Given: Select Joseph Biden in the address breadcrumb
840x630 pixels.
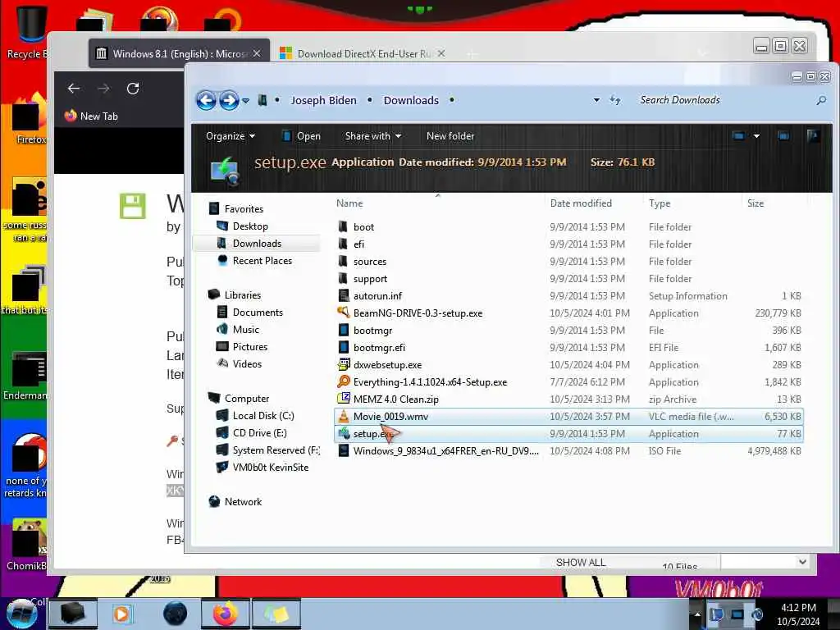Looking at the screenshot, I should point(323,100).
